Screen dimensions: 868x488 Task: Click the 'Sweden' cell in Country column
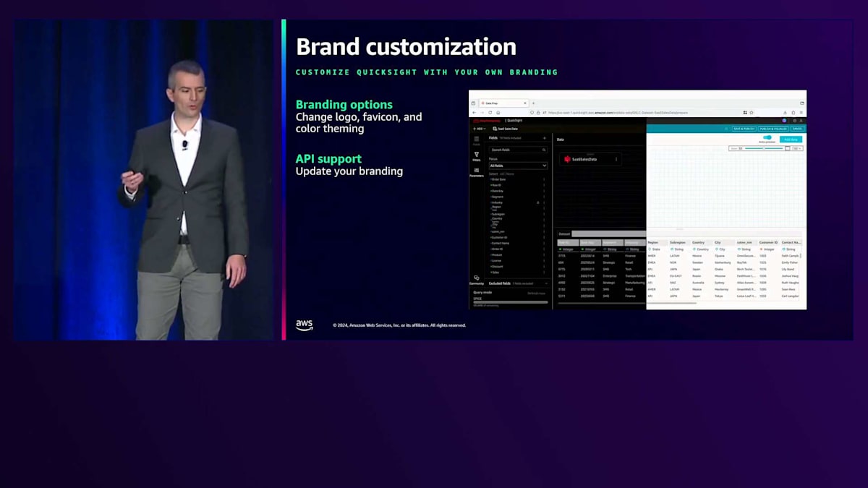(697, 262)
